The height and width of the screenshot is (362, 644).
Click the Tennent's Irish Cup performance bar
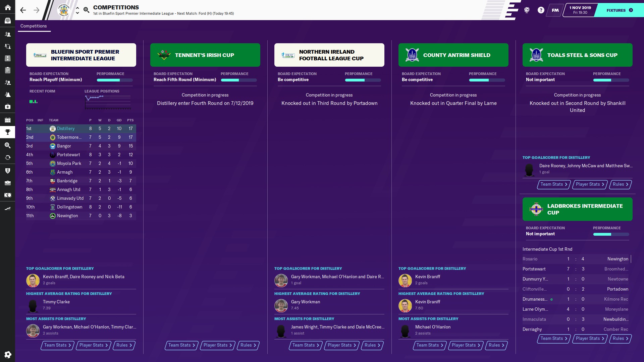(239, 80)
